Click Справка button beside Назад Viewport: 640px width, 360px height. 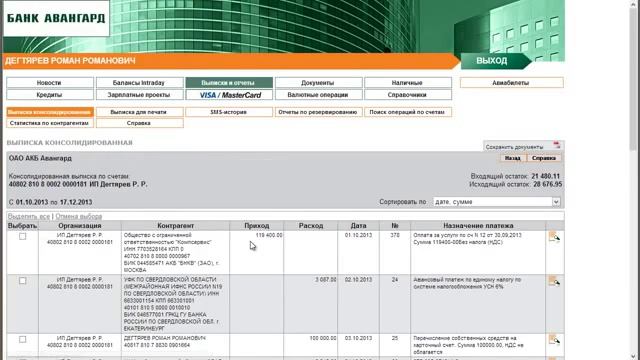(544, 158)
